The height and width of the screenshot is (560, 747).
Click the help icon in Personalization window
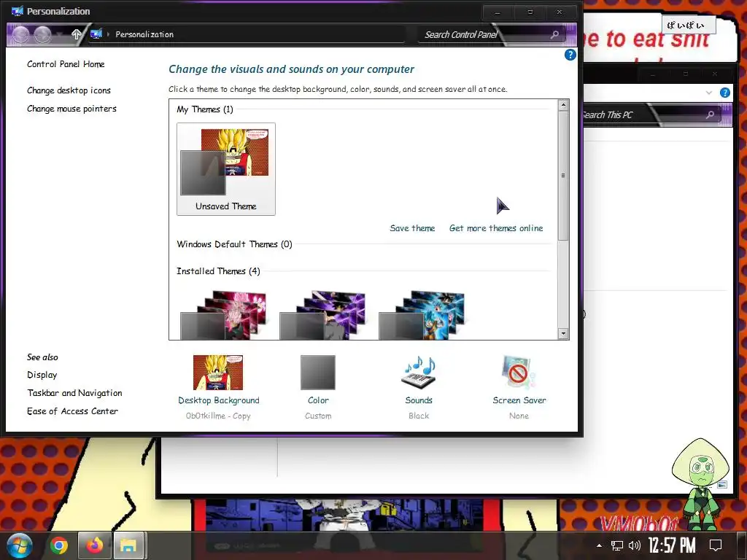click(570, 55)
